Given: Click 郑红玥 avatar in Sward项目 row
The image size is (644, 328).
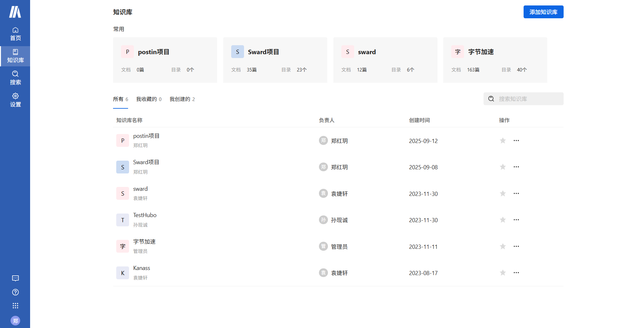Looking at the screenshot, I should click(x=323, y=167).
